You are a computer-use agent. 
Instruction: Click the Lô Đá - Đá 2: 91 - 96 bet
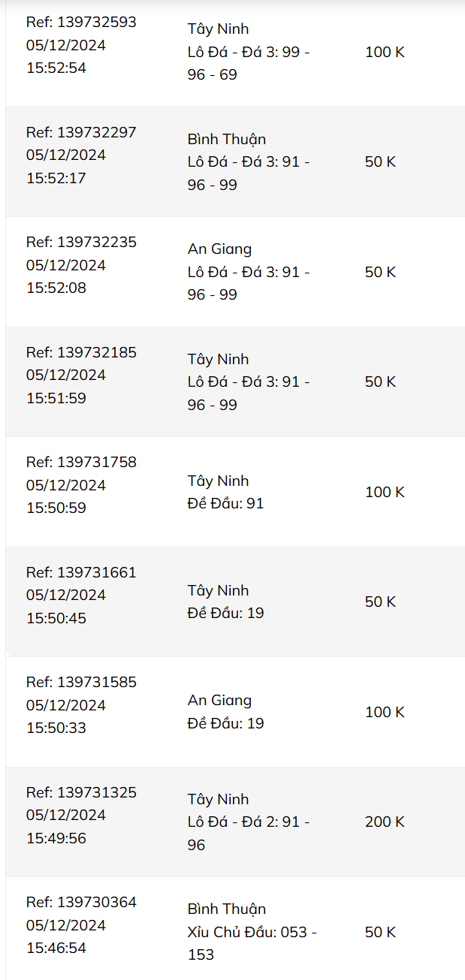249,822
